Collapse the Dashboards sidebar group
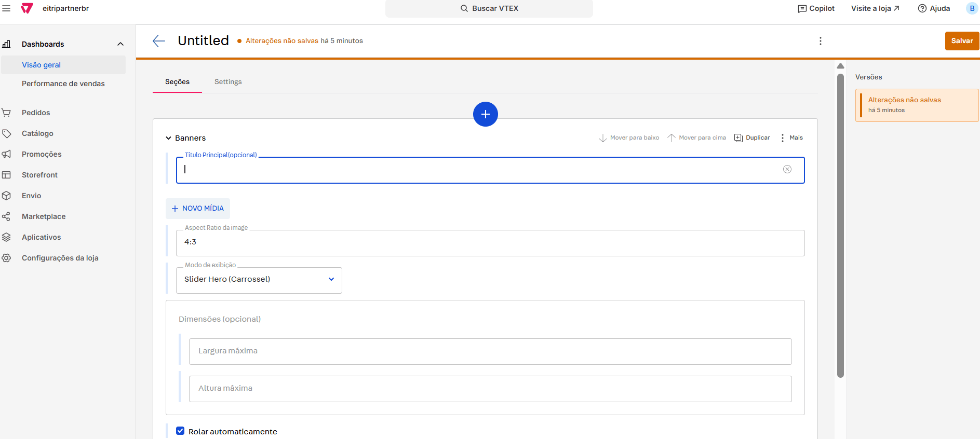Screen dimensions: 980x439 click(x=120, y=44)
